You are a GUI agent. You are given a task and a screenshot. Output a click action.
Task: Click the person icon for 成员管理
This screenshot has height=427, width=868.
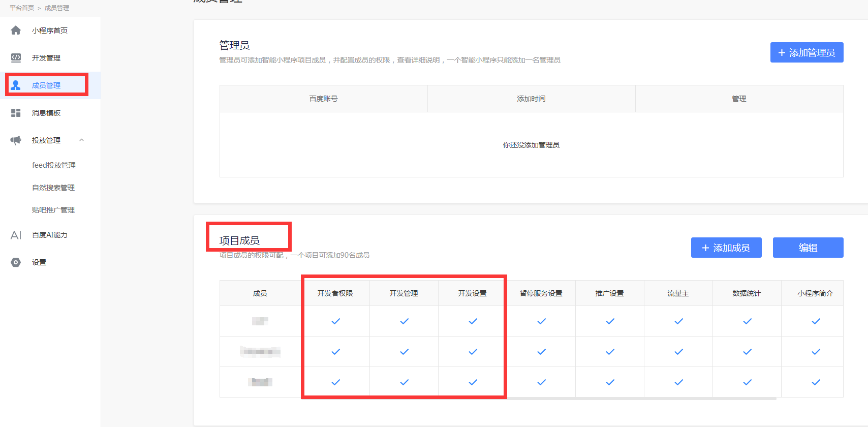coord(16,85)
